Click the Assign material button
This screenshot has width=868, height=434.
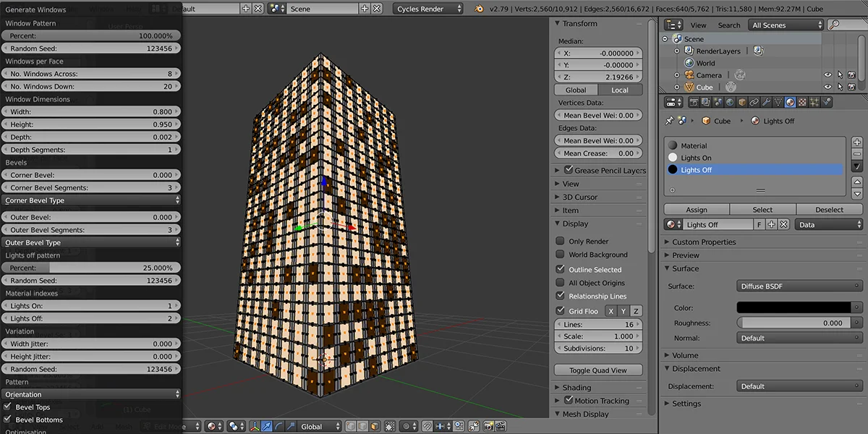point(696,210)
